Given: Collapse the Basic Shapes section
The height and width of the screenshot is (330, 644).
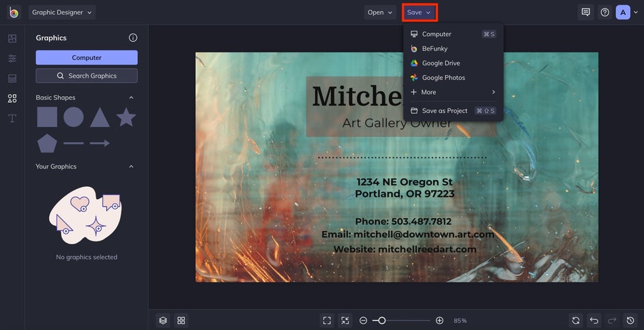Looking at the screenshot, I should (131, 97).
